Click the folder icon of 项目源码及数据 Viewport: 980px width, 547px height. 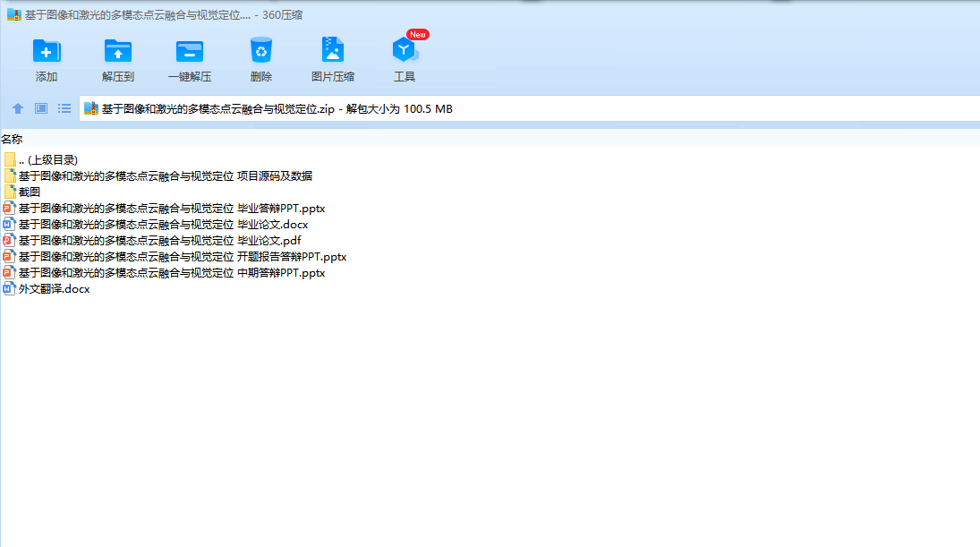click(9, 175)
